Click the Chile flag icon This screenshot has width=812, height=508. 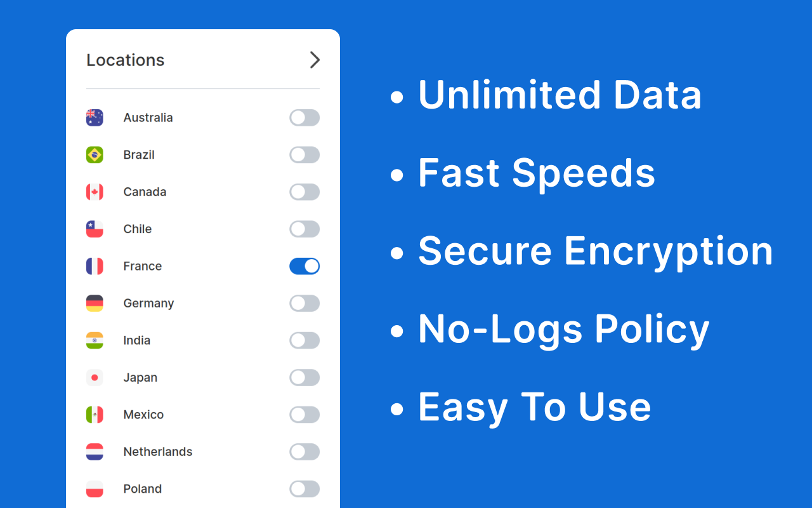pyautogui.click(x=95, y=229)
